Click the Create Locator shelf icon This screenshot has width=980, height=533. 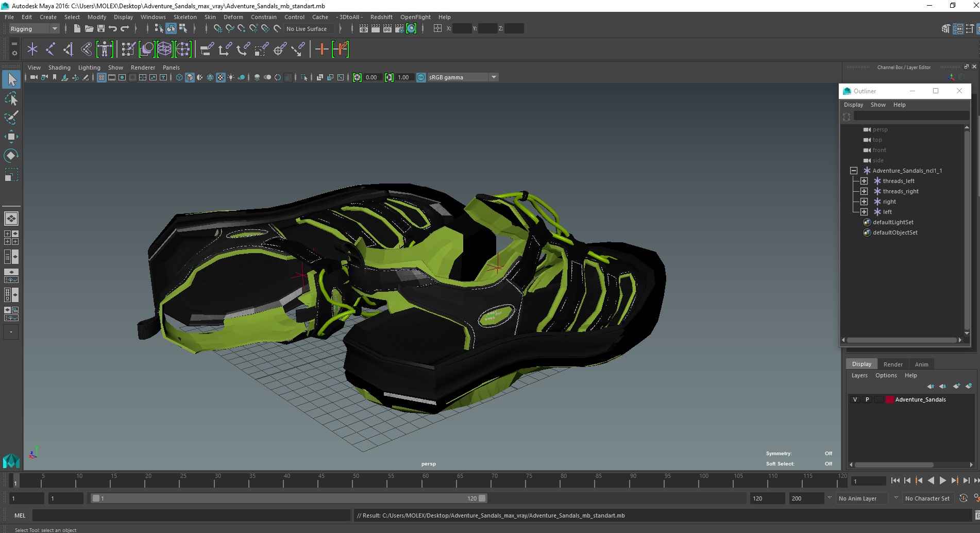pos(32,49)
